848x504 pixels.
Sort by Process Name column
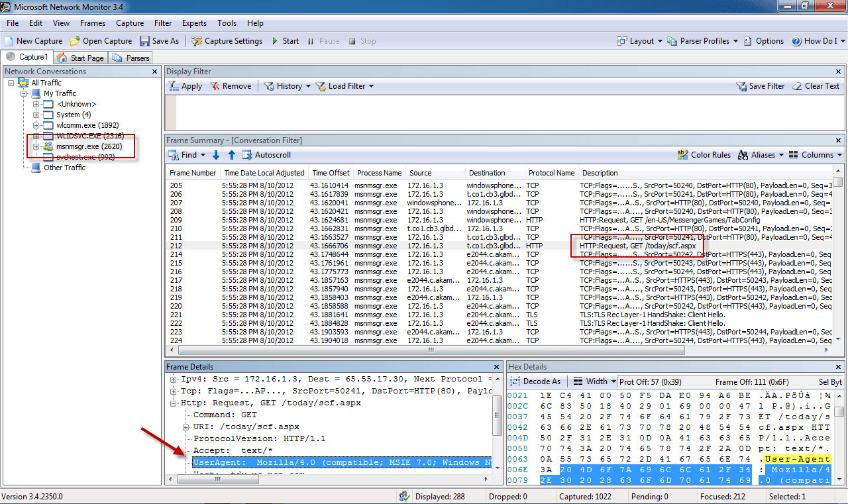click(x=379, y=173)
